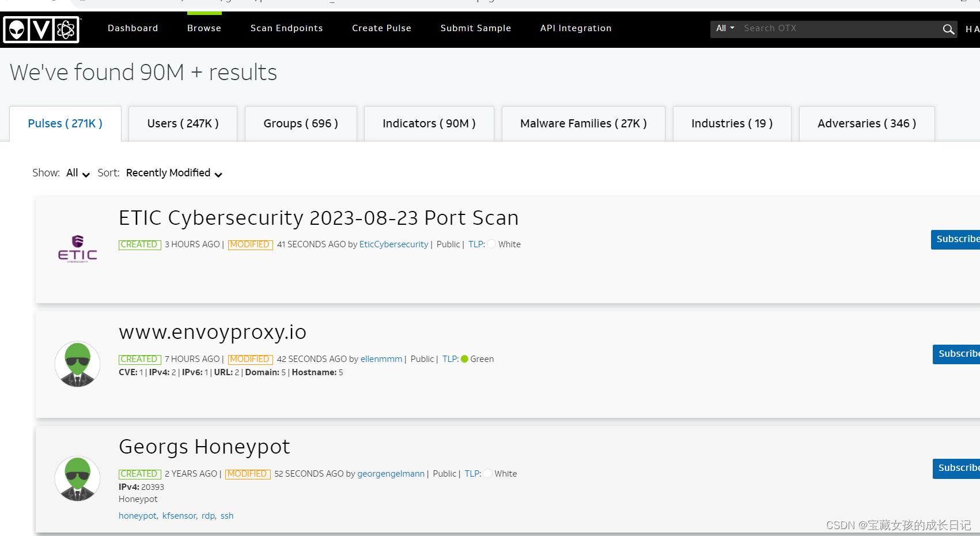Open the All search filter dropdown
980x536 pixels.
click(725, 28)
